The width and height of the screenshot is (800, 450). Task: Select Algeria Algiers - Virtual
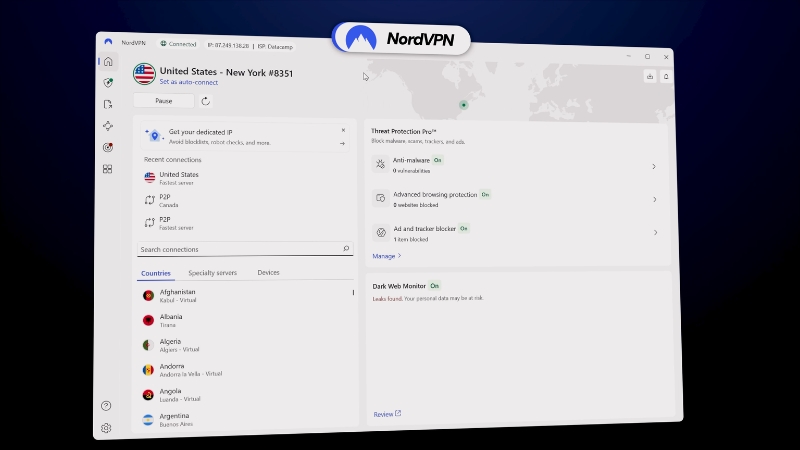[x=246, y=345]
